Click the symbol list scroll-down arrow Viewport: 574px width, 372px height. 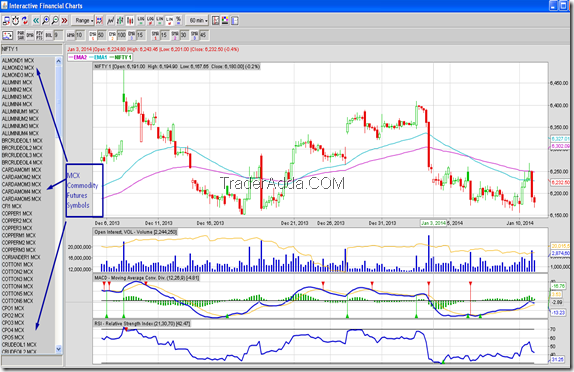pos(59,349)
